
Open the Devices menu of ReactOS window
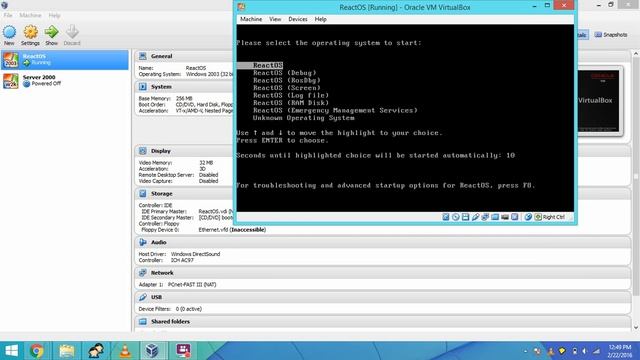[298, 19]
